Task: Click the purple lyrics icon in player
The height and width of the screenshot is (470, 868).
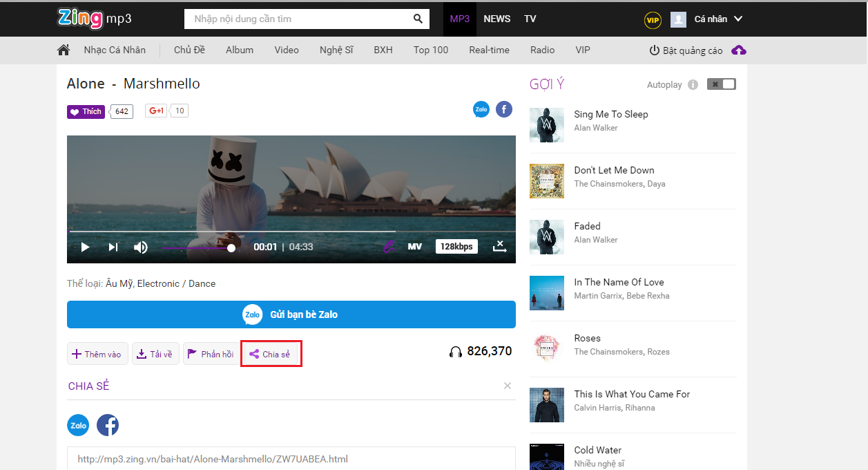Action: [x=389, y=247]
